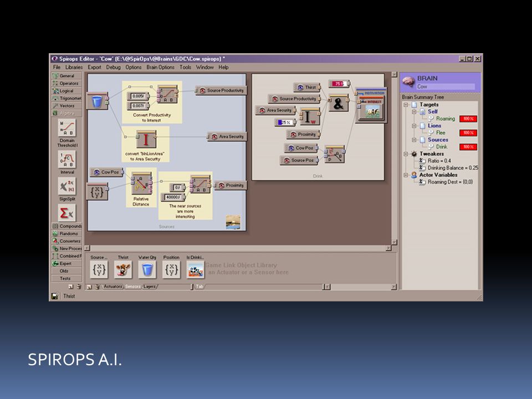Click the 'Source ...' {x y} icon in library
The image size is (532, 399).
pyautogui.click(x=99, y=270)
